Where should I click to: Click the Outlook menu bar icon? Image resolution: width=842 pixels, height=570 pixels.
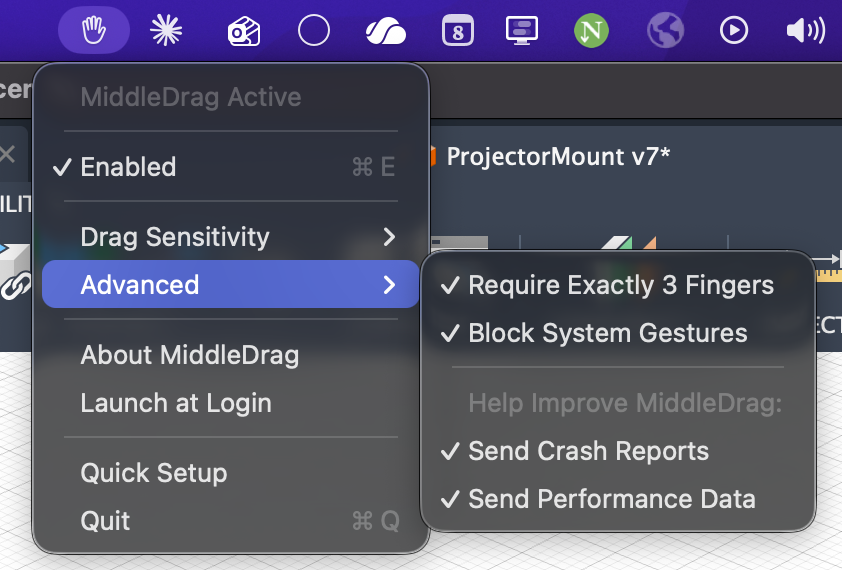pos(243,31)
